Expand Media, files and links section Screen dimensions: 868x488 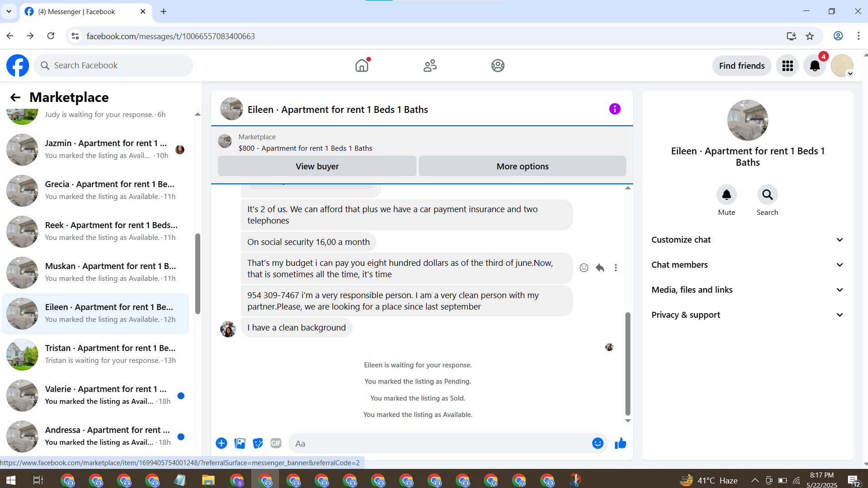pyautogui.click(x=748, y=290)
